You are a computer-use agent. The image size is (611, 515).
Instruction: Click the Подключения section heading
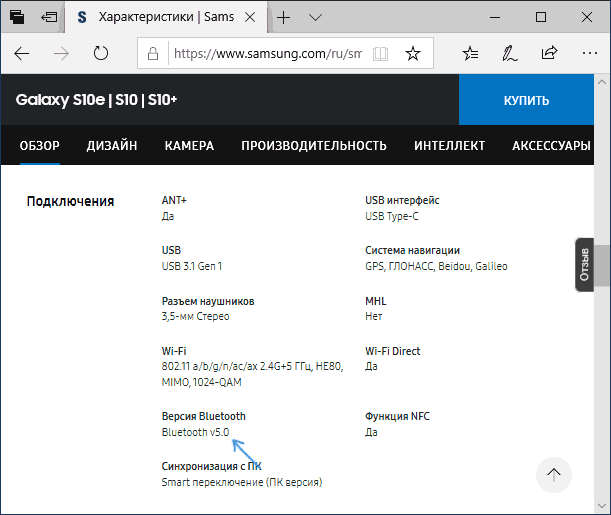(x=70, y=201)
